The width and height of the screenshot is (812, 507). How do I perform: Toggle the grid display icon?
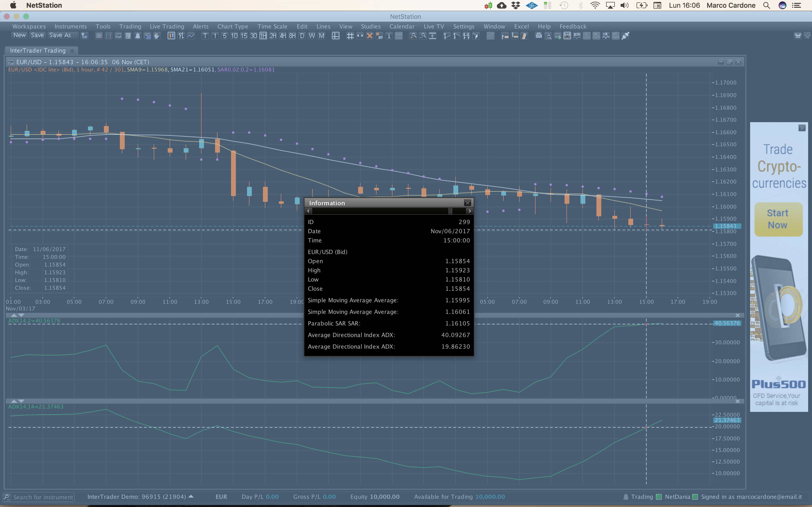pos(350,35)
